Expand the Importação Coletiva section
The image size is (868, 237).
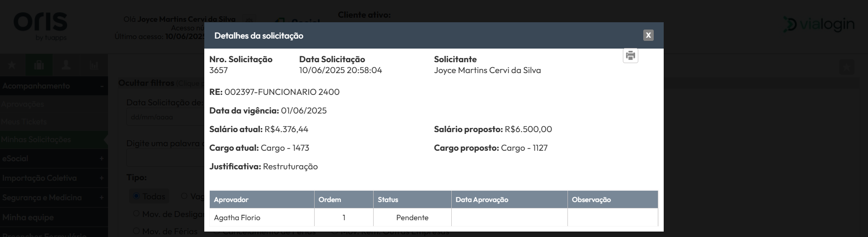(x=54, y=178)
